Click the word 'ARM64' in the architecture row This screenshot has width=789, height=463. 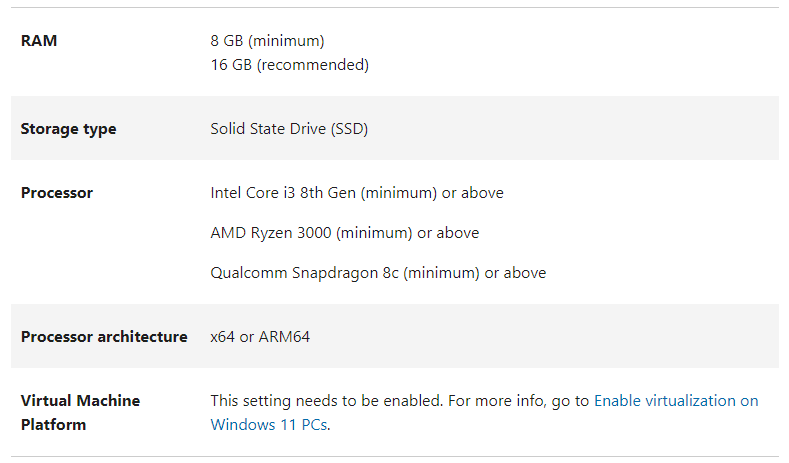pos(284,337)
